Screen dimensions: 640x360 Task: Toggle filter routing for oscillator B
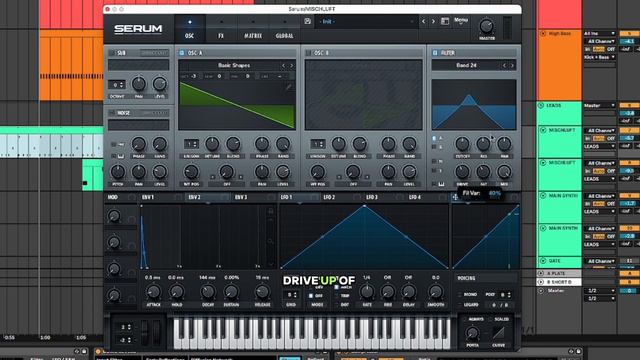(x=434, y=147)
